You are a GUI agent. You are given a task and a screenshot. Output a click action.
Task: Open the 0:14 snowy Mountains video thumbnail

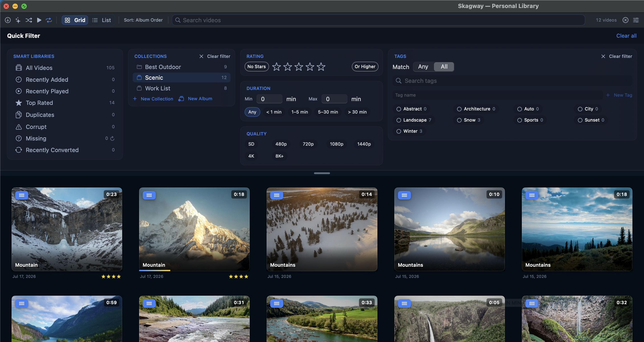click(x=322, y=229)
